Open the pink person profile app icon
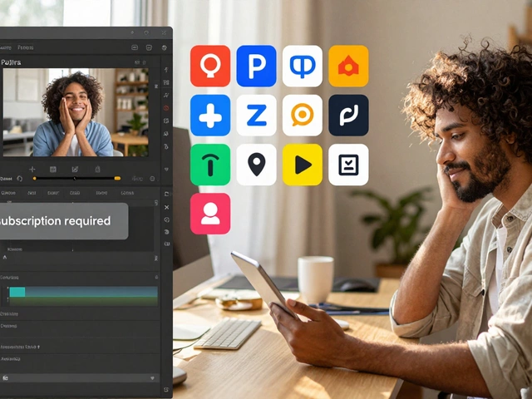532x399 pixels. pyautogui.click(x=210, y=214)
